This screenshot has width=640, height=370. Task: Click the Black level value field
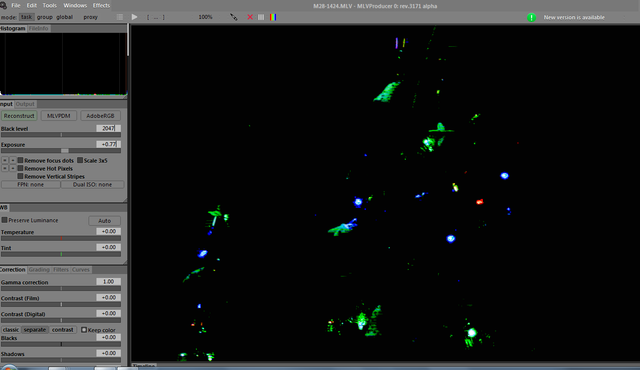coord(109,128)
